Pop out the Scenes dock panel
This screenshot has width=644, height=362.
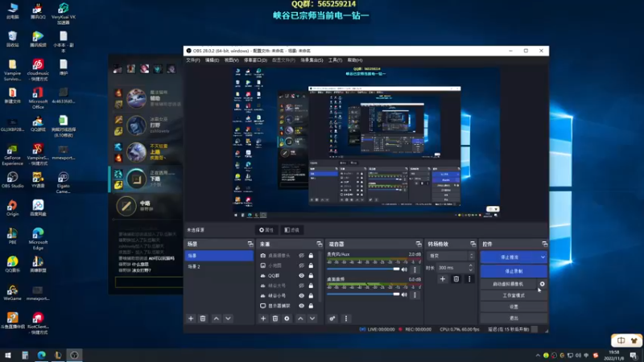click(250, 244)
